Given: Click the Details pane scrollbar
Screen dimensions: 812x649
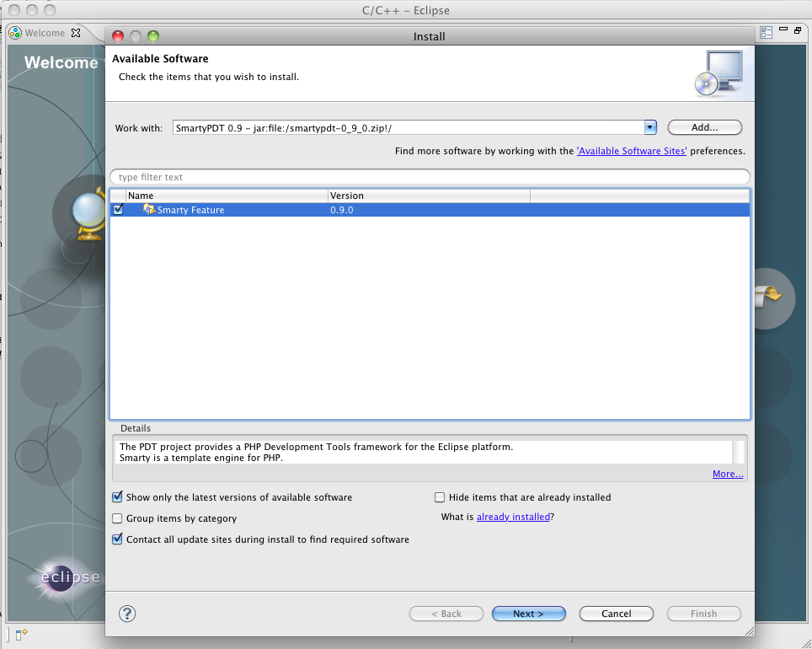Looking at the screenshot, I should [739, 452].
